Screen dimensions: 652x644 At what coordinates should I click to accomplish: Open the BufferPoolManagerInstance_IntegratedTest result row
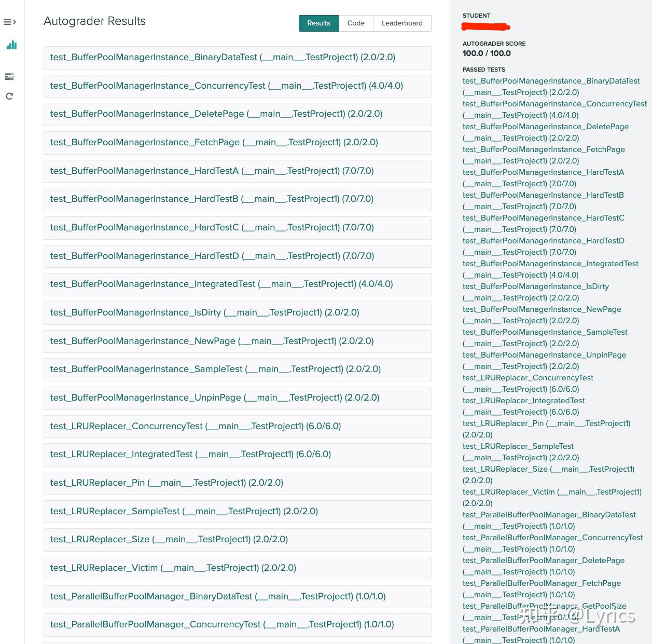pyautogui.click(x=237, y=284)
